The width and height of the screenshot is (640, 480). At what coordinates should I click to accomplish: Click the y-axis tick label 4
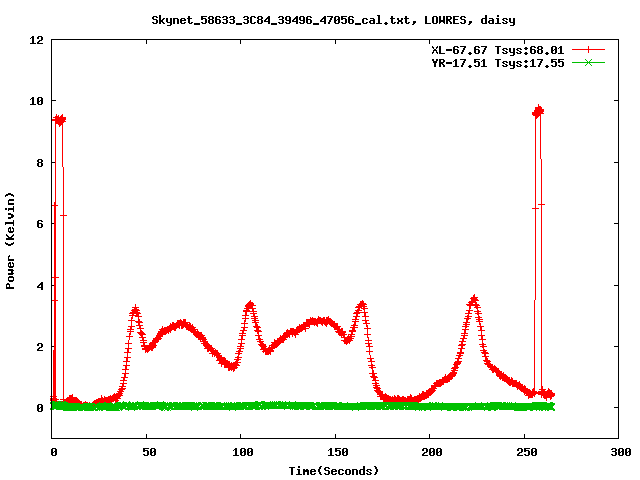click(x=40, y=286)
